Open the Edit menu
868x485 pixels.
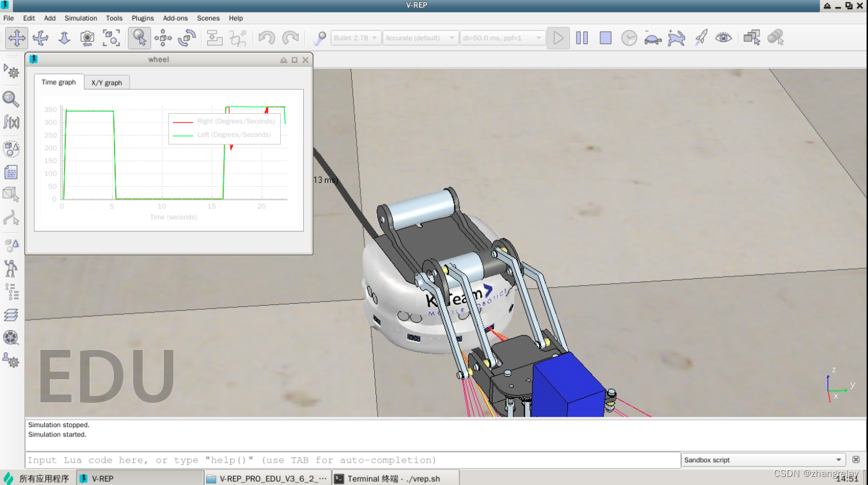[29, 18]
